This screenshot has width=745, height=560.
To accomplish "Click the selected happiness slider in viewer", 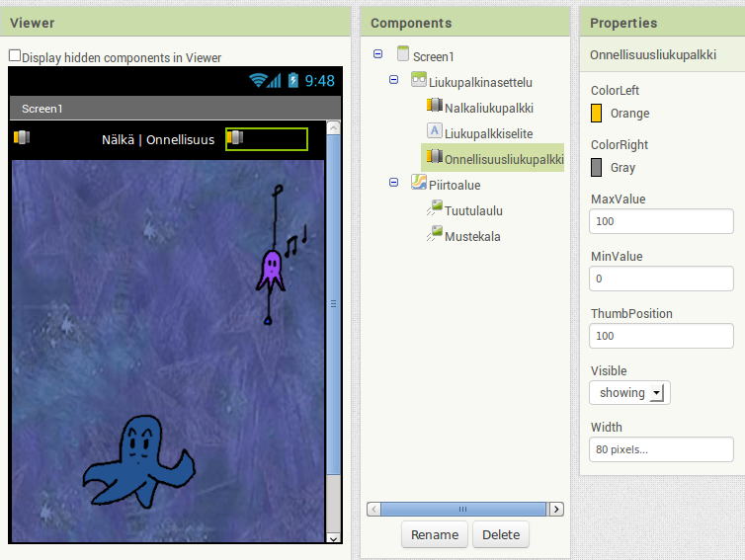I will coord(267,139).
